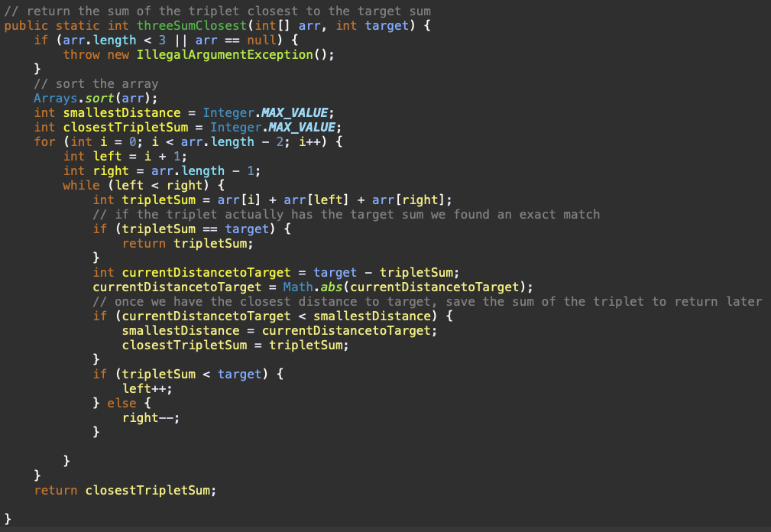Click the '// sort the array' comment
This screenshot has width=771, height=532.
click(x=96, y=83)
